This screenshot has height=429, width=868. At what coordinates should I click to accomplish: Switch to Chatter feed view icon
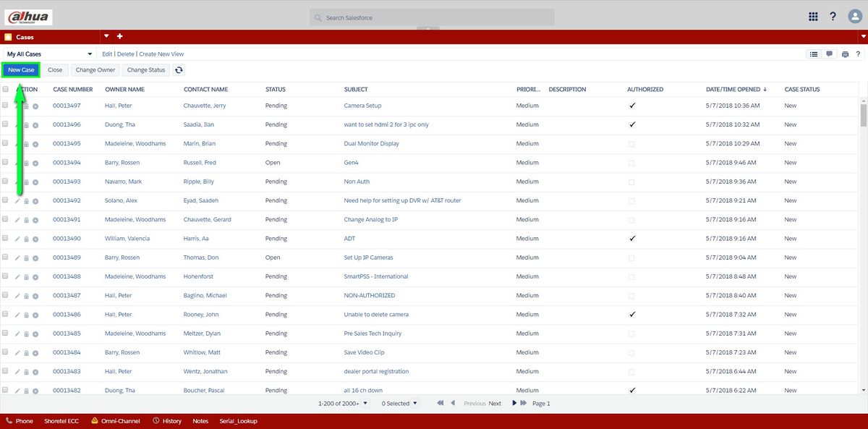pos(830,54)
